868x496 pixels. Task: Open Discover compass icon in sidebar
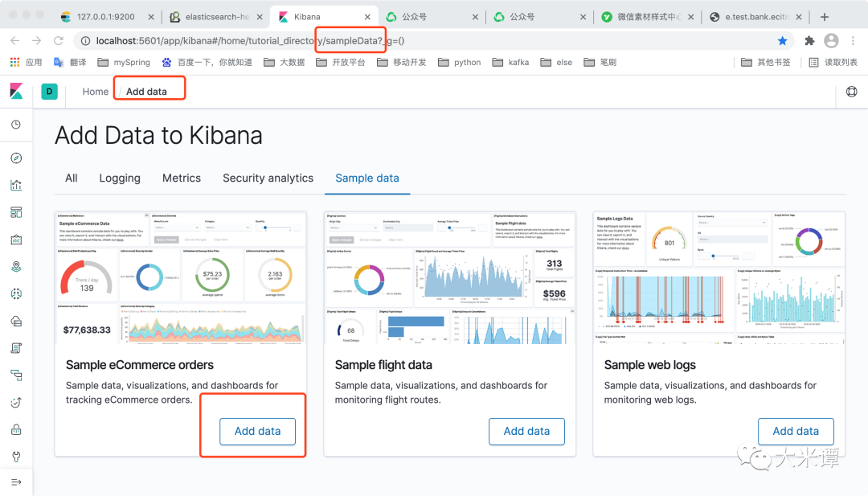click(x=16, y=158)
